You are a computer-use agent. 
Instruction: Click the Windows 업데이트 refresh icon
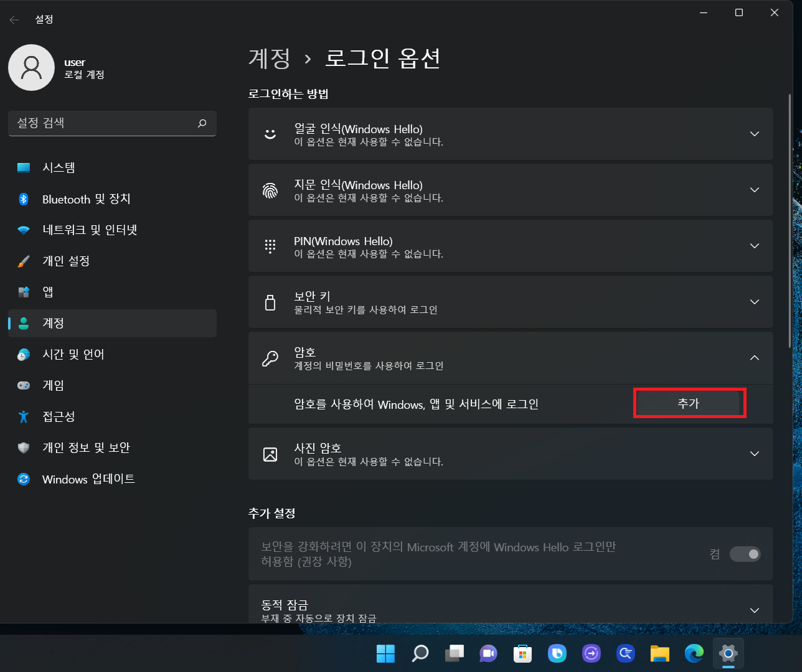(24, 479)
